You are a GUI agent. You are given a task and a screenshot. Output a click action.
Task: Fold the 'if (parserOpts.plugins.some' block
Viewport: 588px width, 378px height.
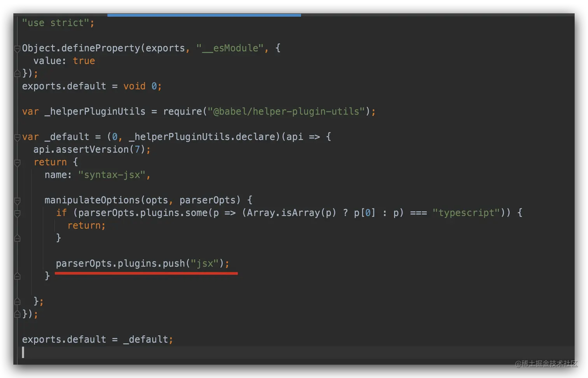(x=17, y=214)
